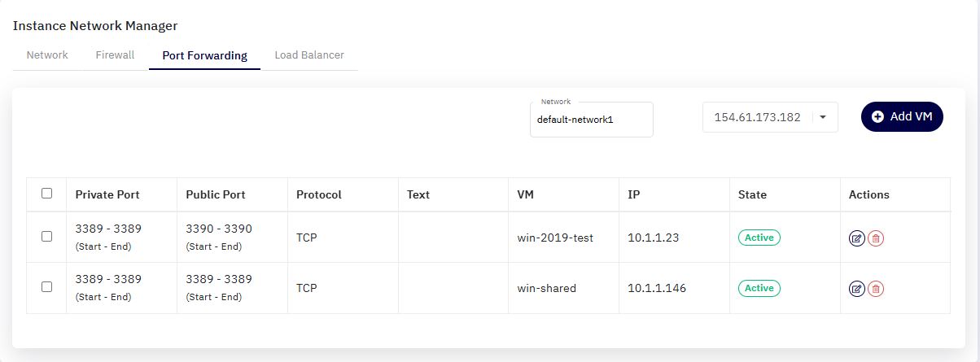Check the box for the win-shared row

click(47, 286)
